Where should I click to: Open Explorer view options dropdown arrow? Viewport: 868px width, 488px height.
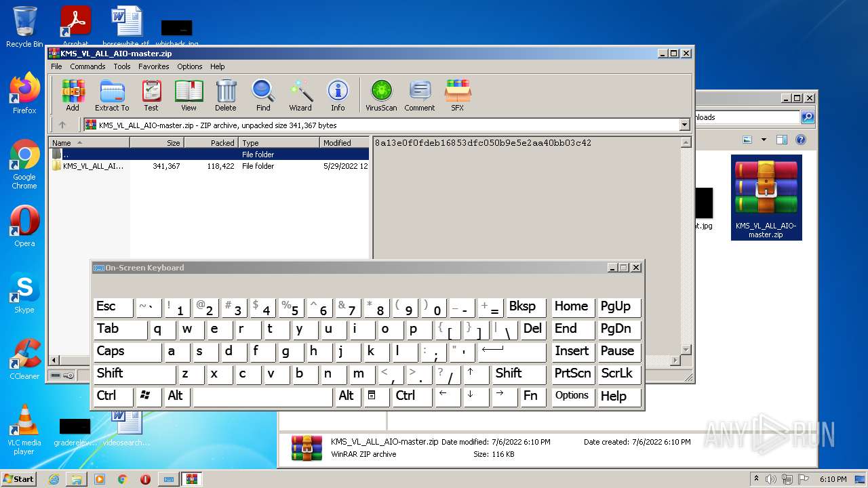[764, 140]
